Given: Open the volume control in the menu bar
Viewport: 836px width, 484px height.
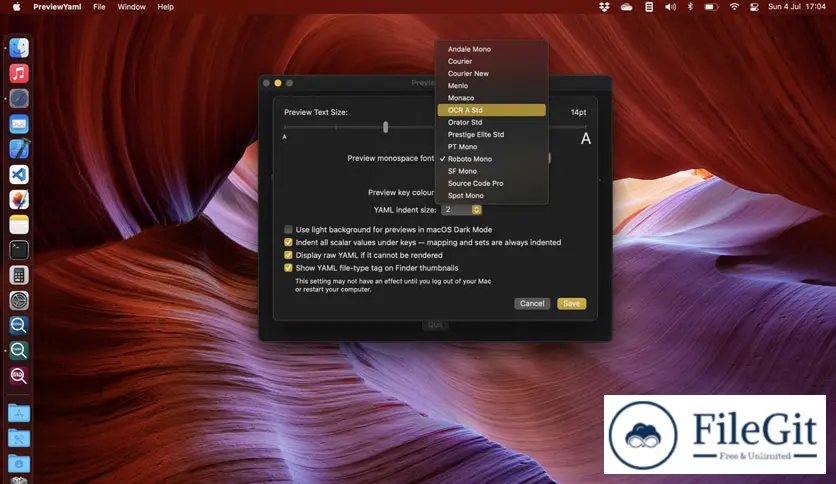Looking at the screenshot, I should click(x=670, y=7).
